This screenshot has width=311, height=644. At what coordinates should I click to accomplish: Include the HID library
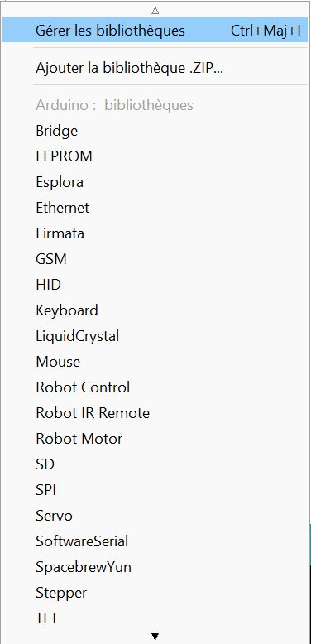[x=155, y=285]
